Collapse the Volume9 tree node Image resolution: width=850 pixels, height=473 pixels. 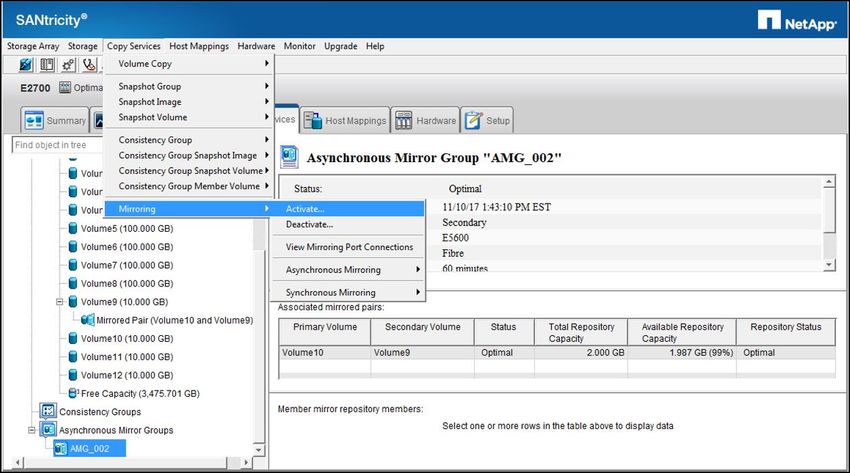coord(60,302)
